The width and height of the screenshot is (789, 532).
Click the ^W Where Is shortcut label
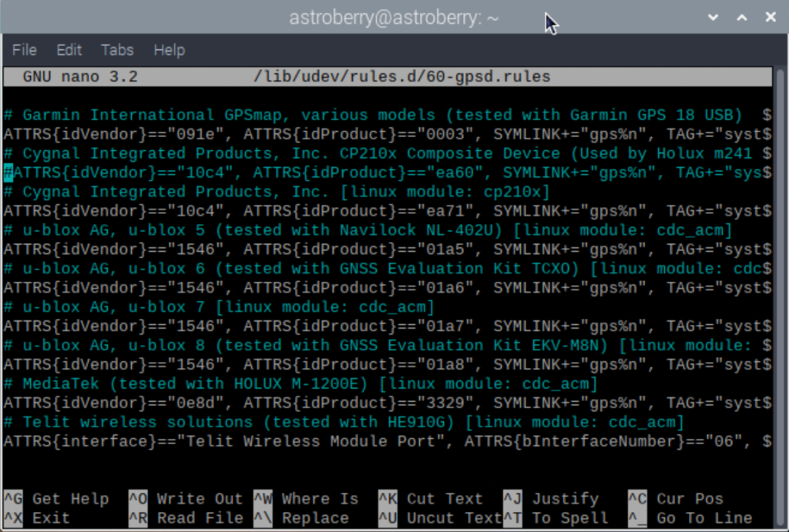tap(306, 499)
